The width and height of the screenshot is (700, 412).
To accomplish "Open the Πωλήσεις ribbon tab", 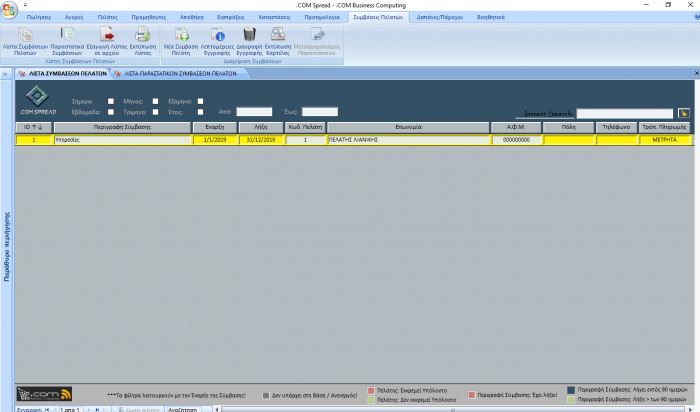I will [x=38, y=17].
